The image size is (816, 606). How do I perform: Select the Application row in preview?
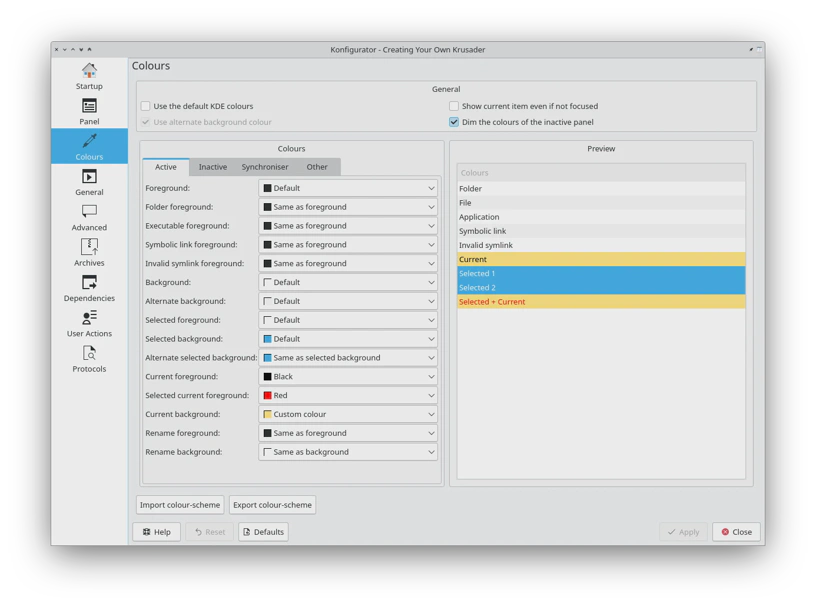click(x=601, y=217)
